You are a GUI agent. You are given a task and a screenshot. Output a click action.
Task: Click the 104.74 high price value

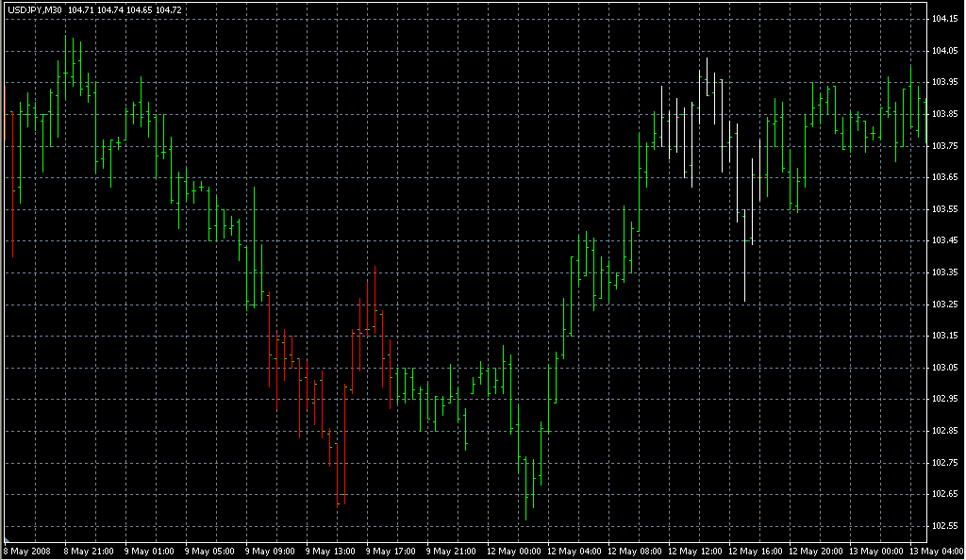110,9
